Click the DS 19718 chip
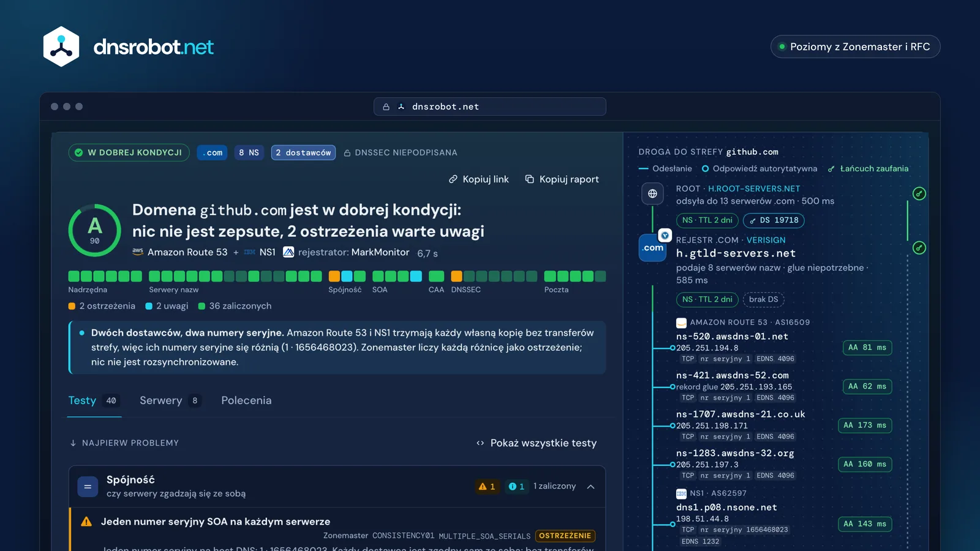The height and width of the screenshot is (551, 980). point(774,220)
